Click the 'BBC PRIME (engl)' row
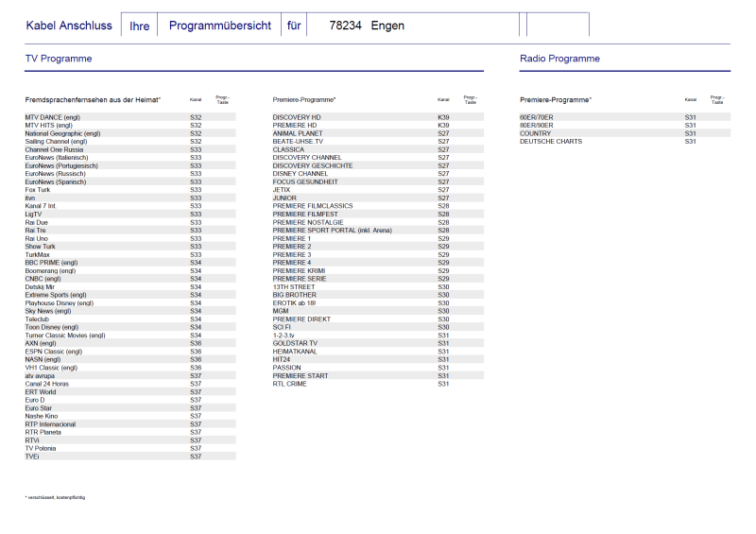Image resolution: width=756 pixels, height=534 pixels. coord(130,263)
